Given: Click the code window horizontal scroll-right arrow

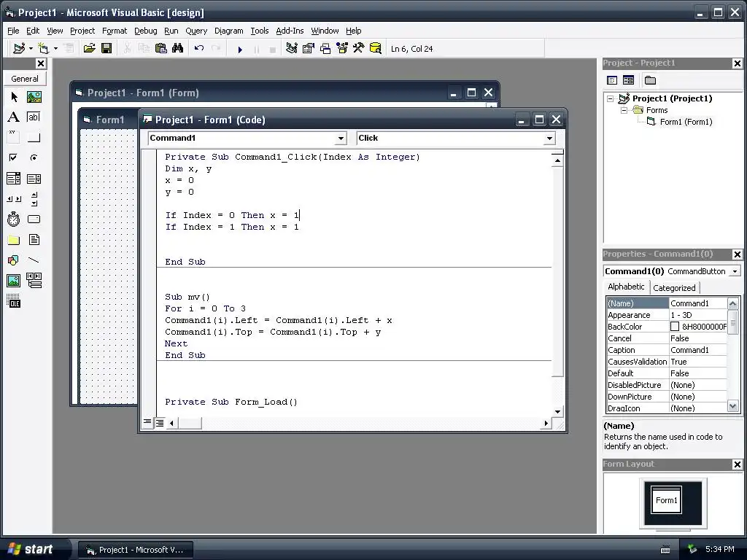Looking at the screenshot, I should [x=546, y=423].
